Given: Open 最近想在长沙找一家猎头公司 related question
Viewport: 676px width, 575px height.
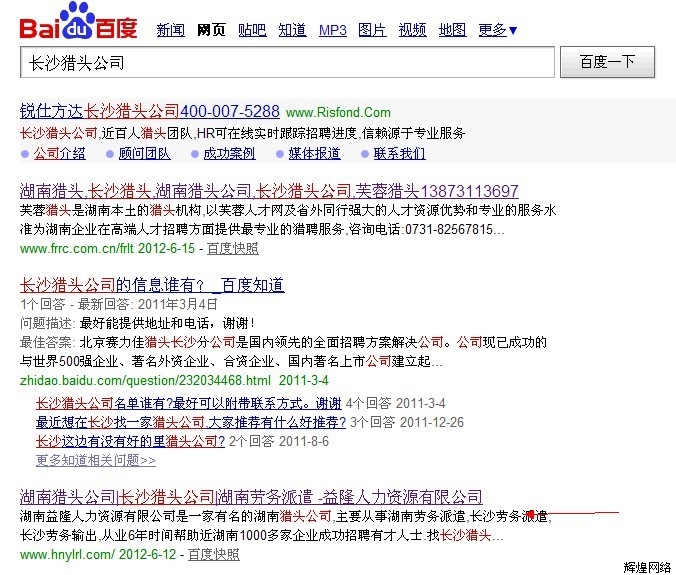Looking at the screenshot, I should (191, 422).
